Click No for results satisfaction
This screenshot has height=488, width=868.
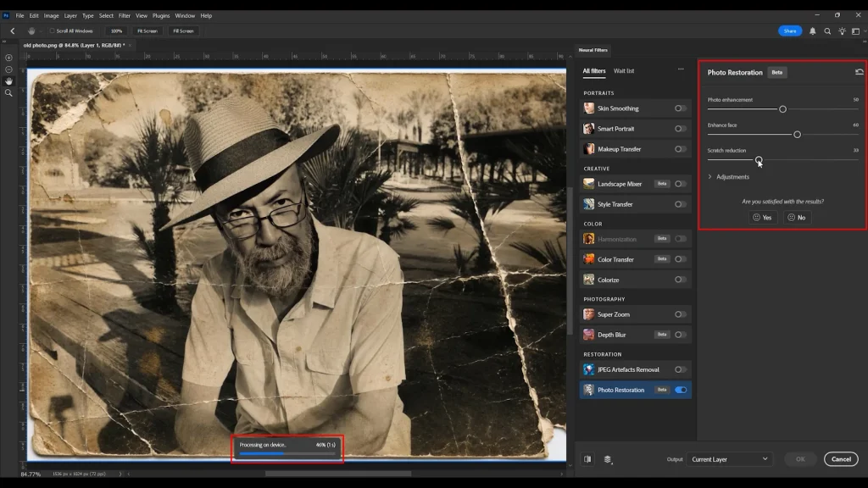coord(797,218)
